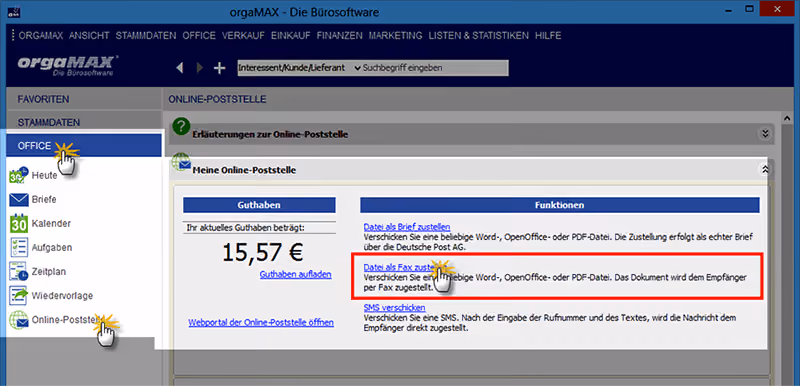The height and width of the screenshot is (386, 800).
Task: Open Kalender in the Office sidebar
Action: click(x=51, y=223)
